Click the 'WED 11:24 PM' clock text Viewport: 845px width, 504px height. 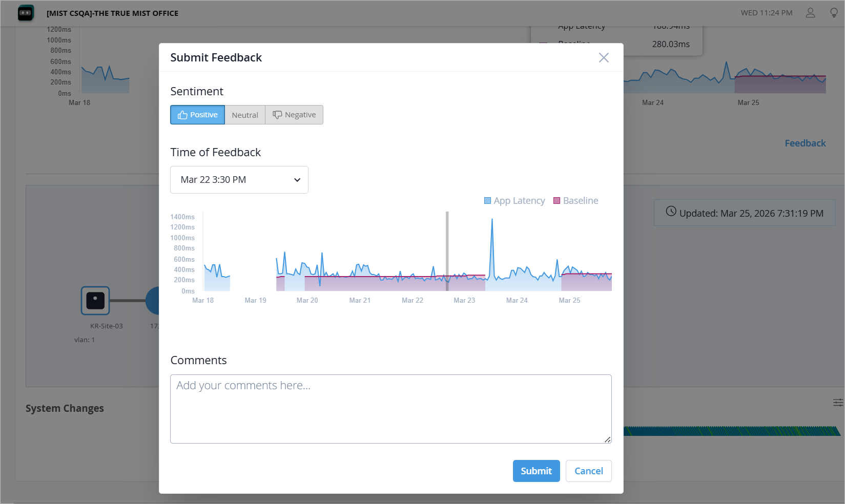click(x=767, y=13)
